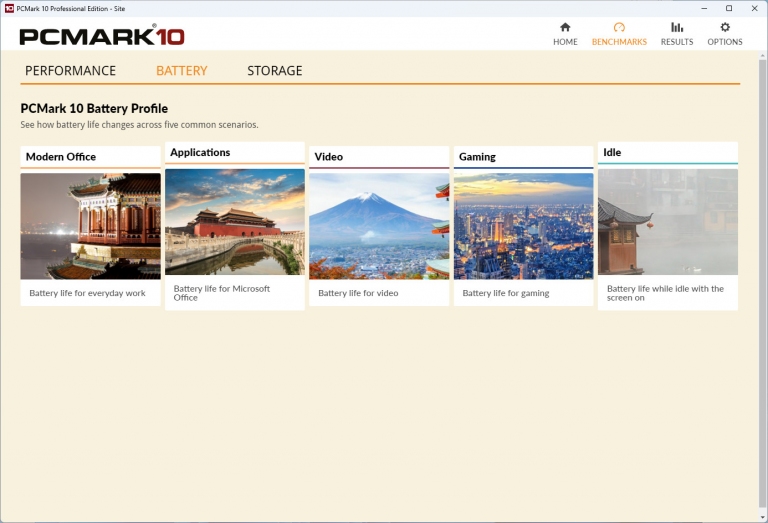
Task: Open the Options gear icon
Action: [725, 27]
